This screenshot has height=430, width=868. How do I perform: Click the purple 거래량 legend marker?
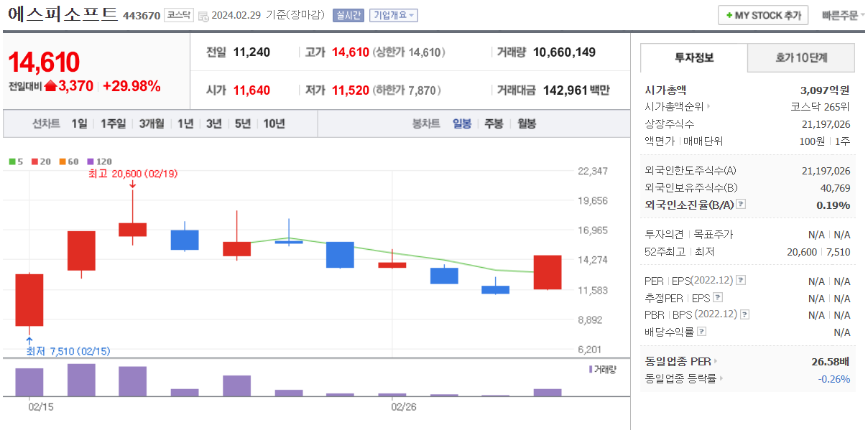coord(591,369)
